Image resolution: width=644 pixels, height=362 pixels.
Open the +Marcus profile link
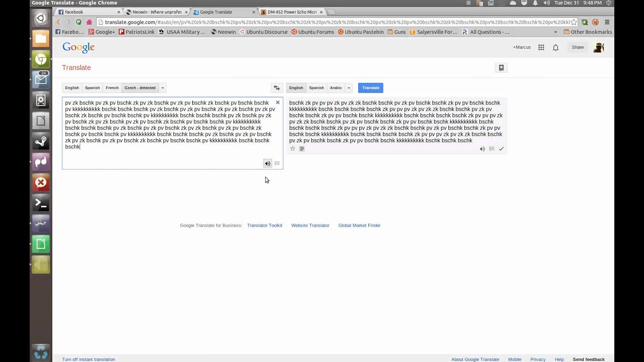[522, 47]
